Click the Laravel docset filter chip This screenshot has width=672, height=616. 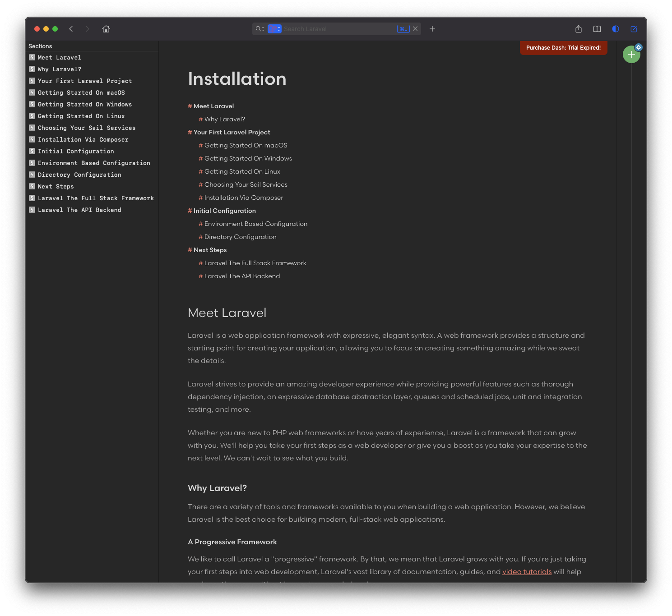274,29
